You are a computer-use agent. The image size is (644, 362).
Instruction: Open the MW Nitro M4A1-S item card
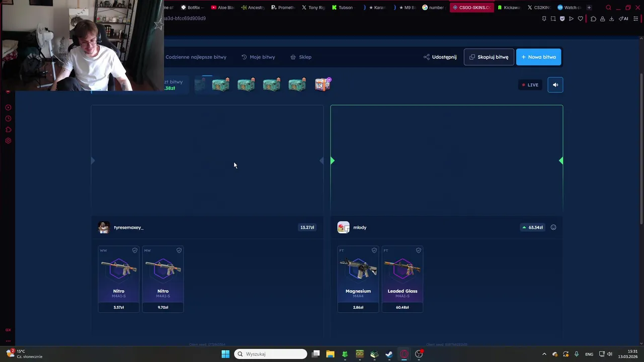coord(163,279)
